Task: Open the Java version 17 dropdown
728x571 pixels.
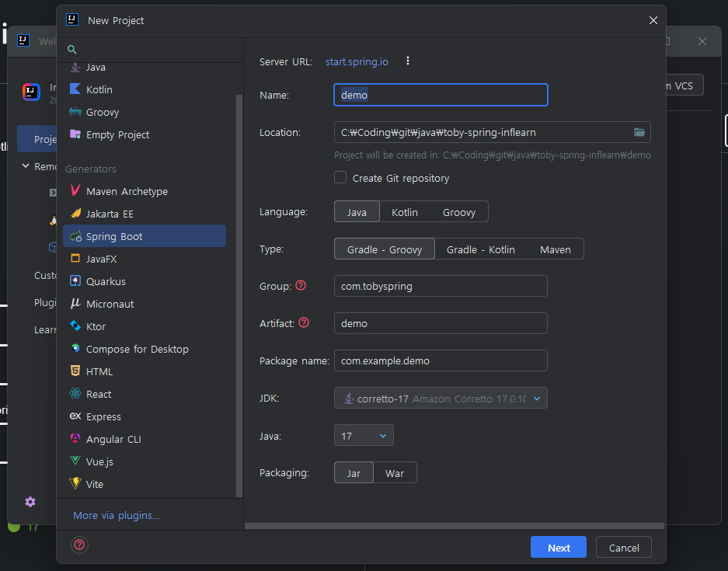Action: pyautogui.click(x=364, y=436)
